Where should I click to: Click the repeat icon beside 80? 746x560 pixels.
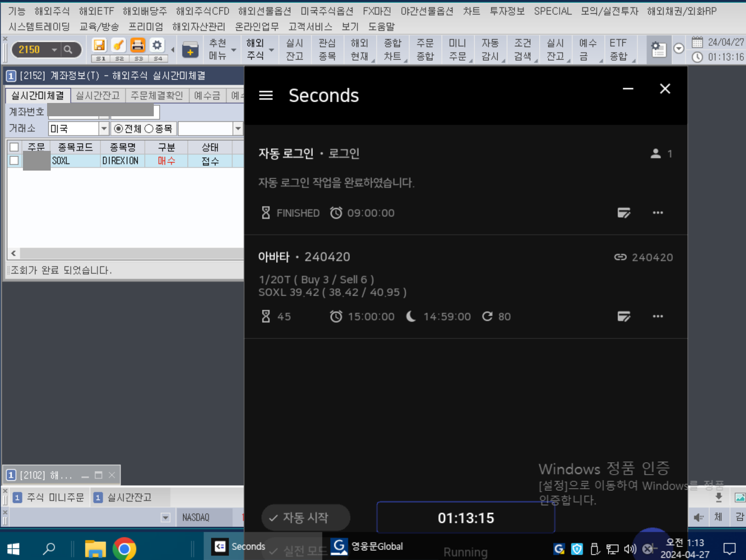point(487,317)
